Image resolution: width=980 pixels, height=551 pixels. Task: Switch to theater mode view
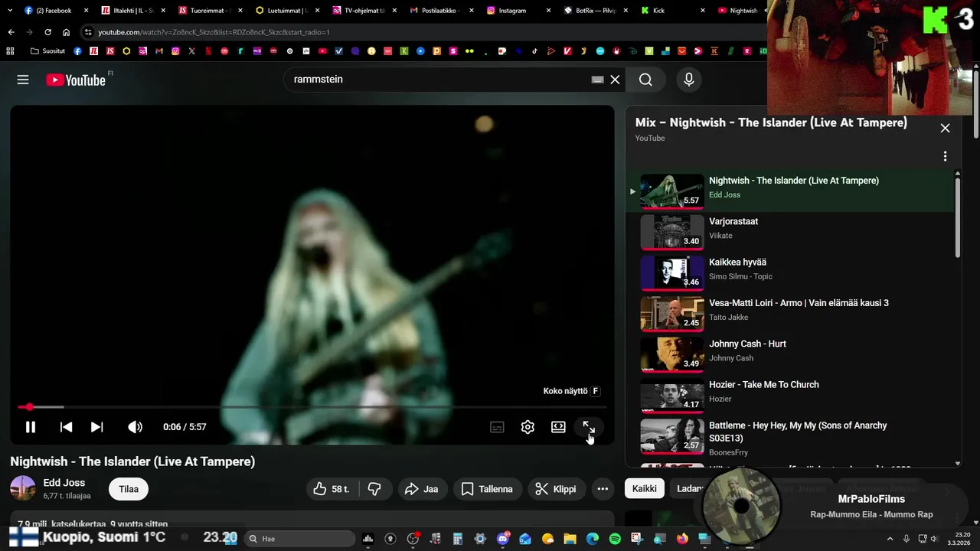click(558, 427)
